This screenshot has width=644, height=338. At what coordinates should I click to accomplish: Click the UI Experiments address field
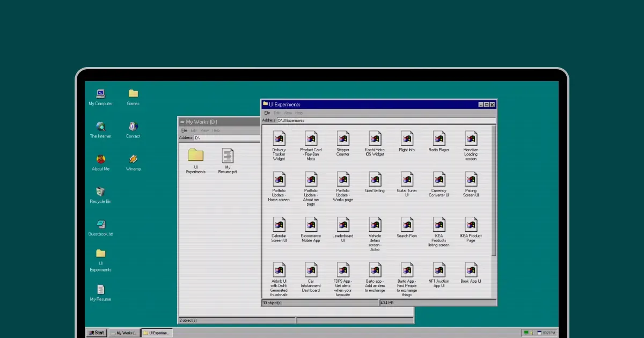[386, 121]
